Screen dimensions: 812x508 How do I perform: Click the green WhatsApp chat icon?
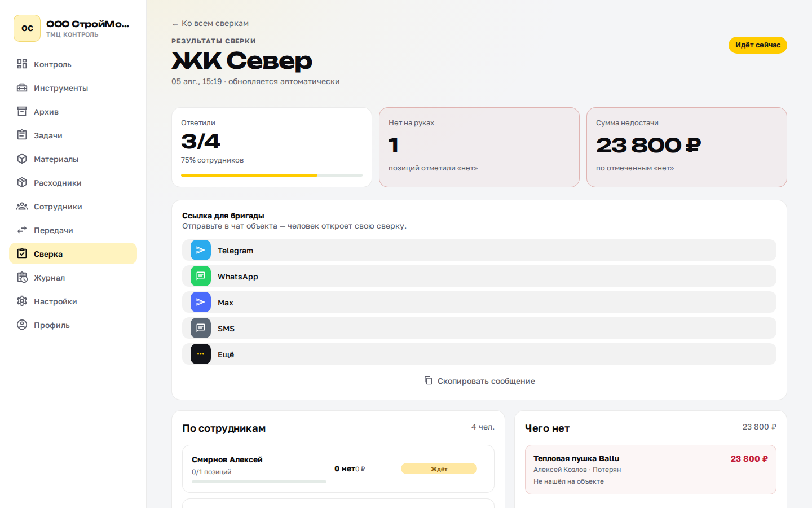(201, 276)
